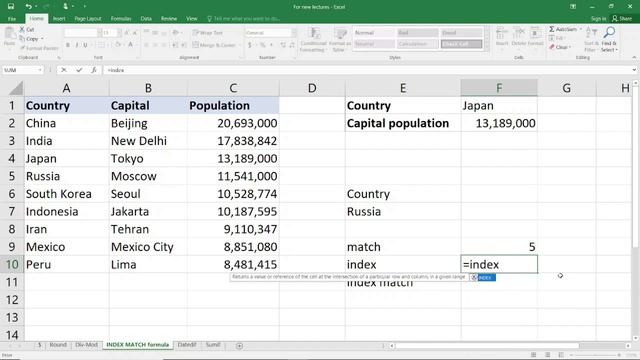The image size is (640, 360).
Task: Apply the Calculation cell style
Action: [418, 44]
